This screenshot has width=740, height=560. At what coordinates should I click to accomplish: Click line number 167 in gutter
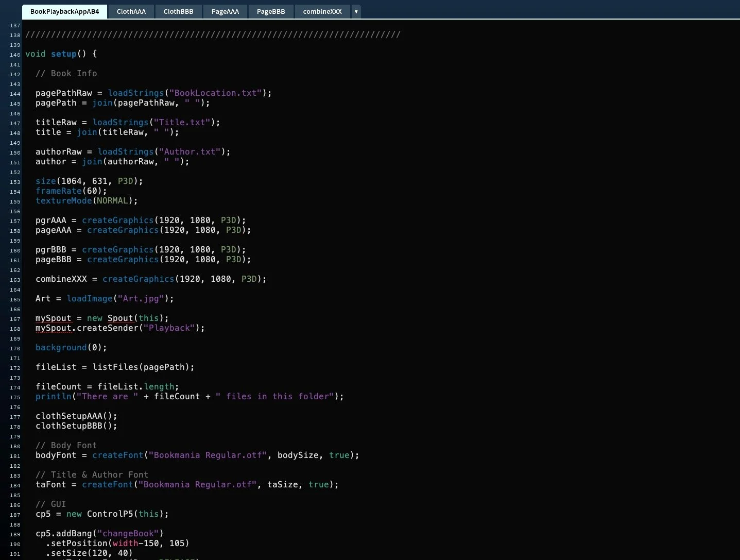click(15, 319)
